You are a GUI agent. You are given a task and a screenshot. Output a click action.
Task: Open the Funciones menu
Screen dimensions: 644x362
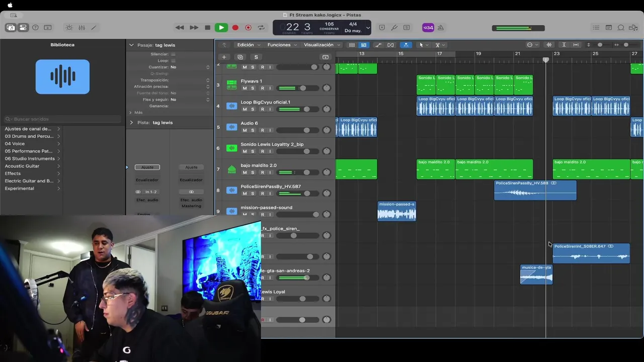point(281,45)
